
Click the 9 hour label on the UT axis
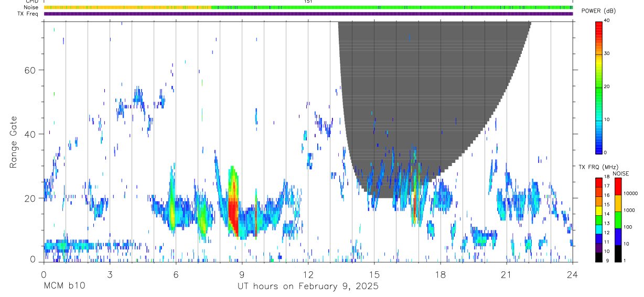[x=242, y=274]
